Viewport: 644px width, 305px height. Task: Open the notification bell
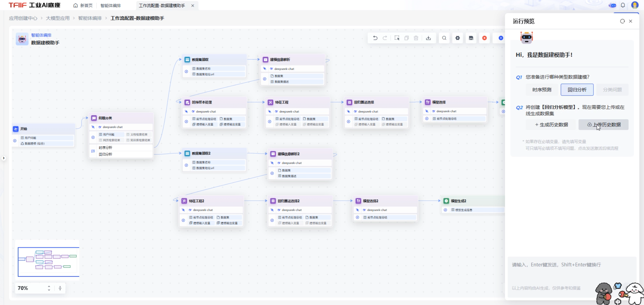pyautogui.click(x=623, y=5)
